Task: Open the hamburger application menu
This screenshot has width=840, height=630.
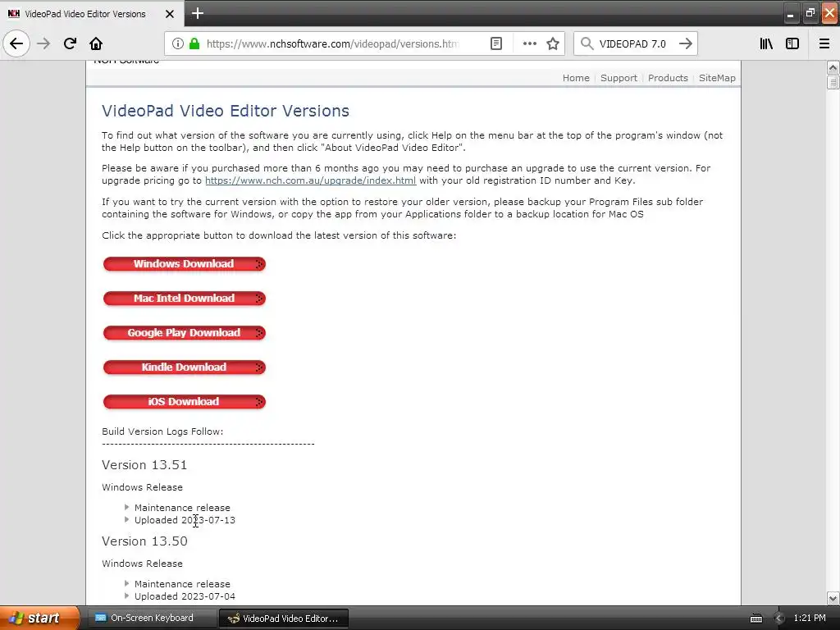Action: pos(824,43)
